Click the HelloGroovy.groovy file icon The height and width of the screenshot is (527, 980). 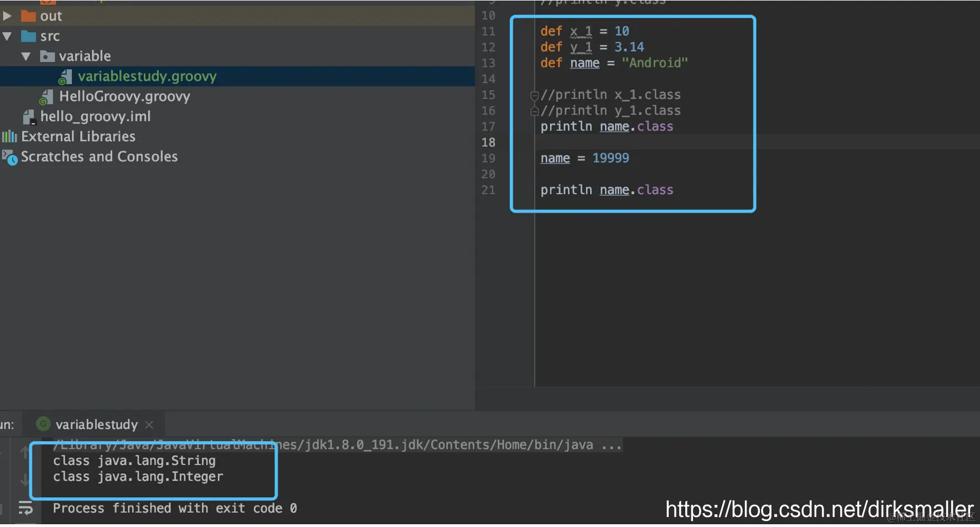pyautogui.click(x=46, y=97)
